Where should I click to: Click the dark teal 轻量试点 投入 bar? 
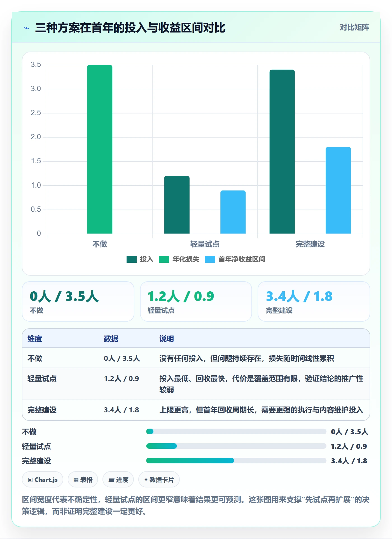pyautogui.click(x=177, y=205)
